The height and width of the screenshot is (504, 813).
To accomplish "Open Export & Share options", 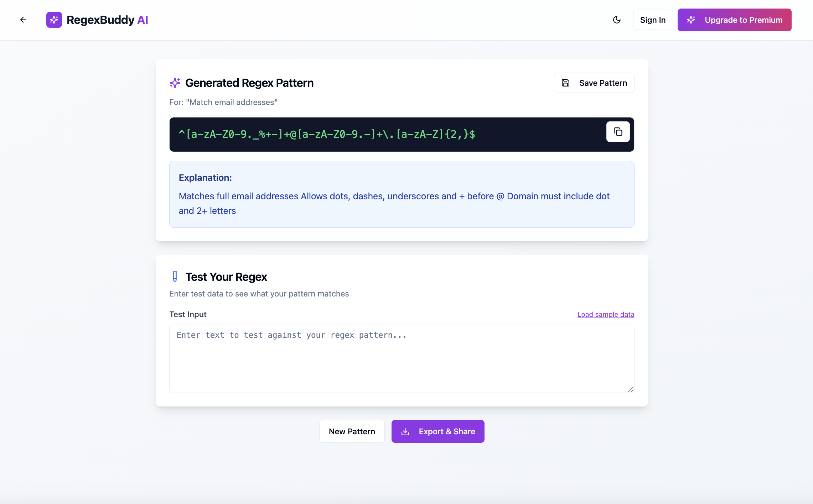I will (438, 431).
